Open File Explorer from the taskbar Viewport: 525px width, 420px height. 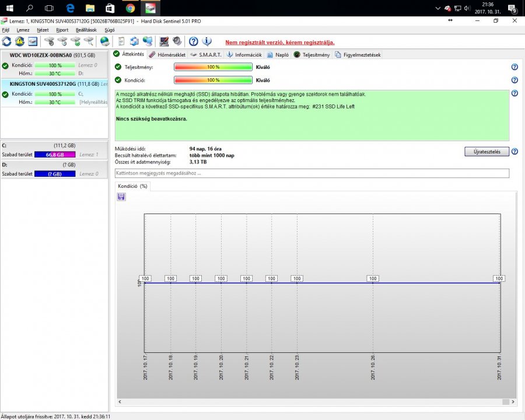click(x=90, y=8)
